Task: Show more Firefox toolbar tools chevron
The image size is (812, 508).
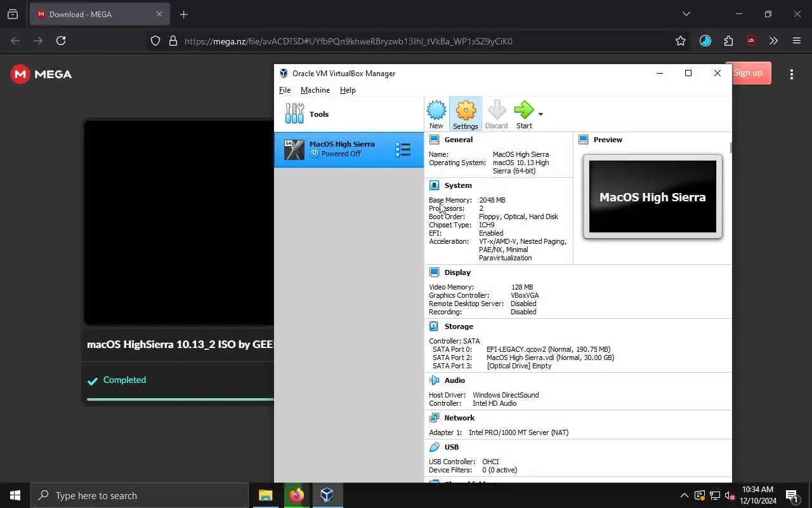Action: (773, 41)
